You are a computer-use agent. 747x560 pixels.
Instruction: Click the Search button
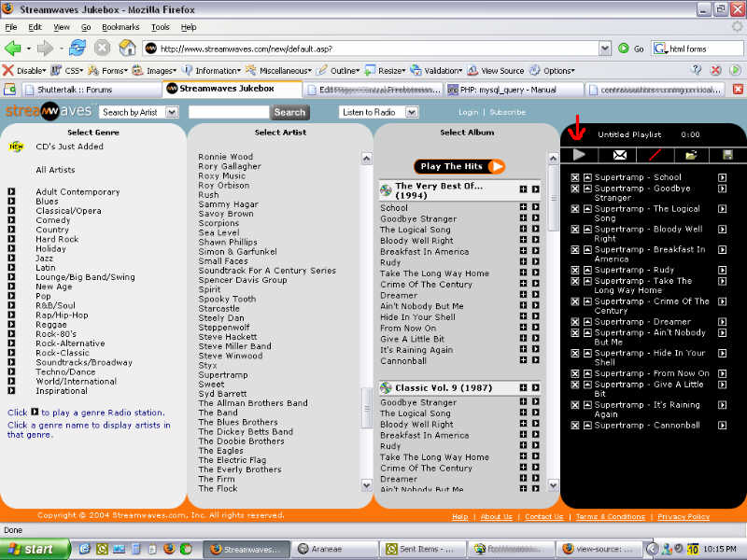point(289,112)
